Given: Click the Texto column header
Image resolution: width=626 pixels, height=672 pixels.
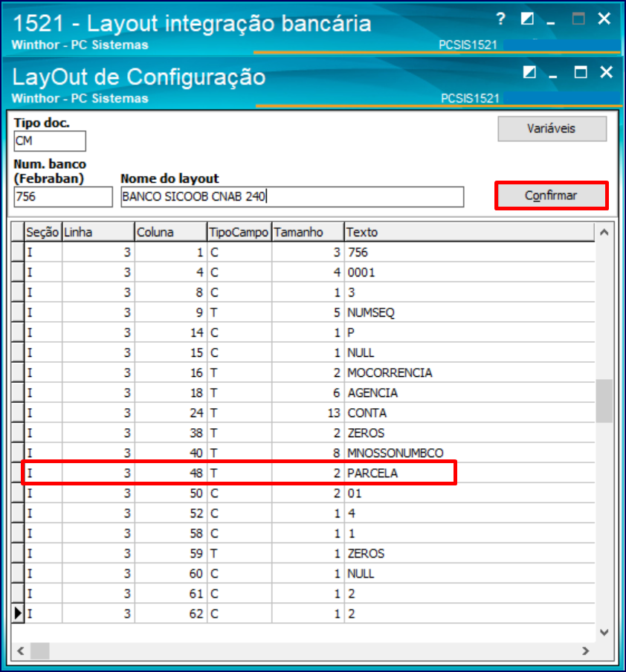Looking at the screenshot, I should (470, 232).
